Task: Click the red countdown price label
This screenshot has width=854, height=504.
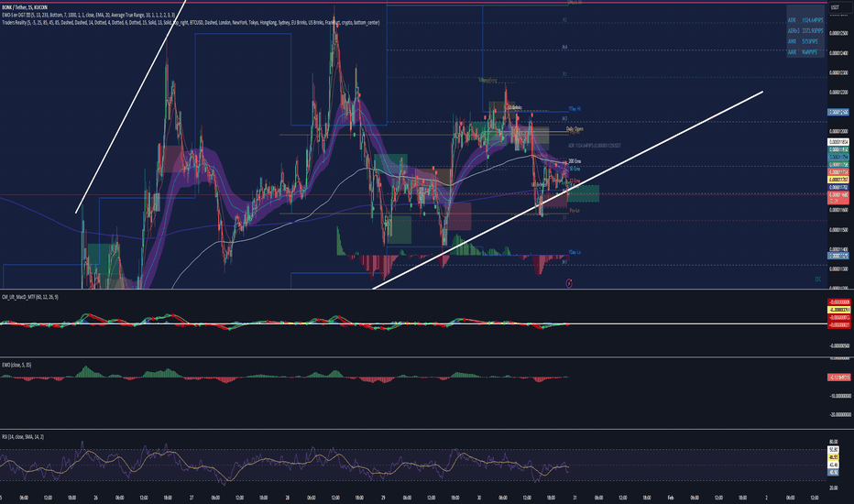Action: point(838,197)
